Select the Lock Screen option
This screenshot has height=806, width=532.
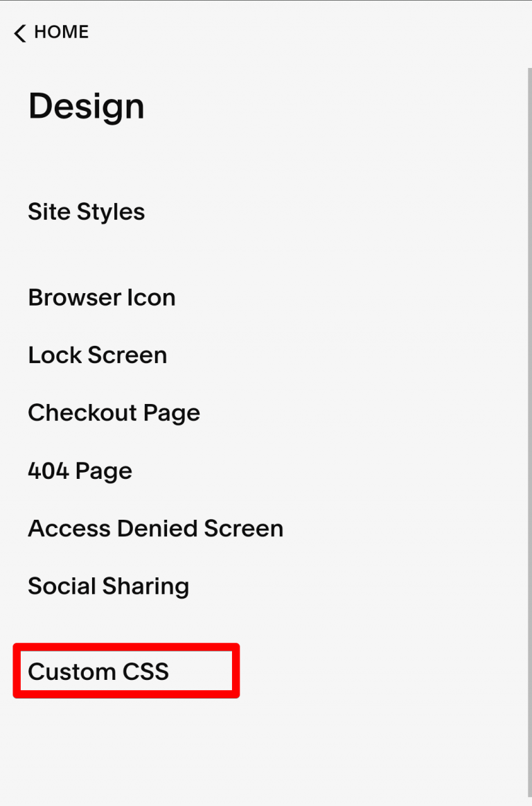pos(98,355)
